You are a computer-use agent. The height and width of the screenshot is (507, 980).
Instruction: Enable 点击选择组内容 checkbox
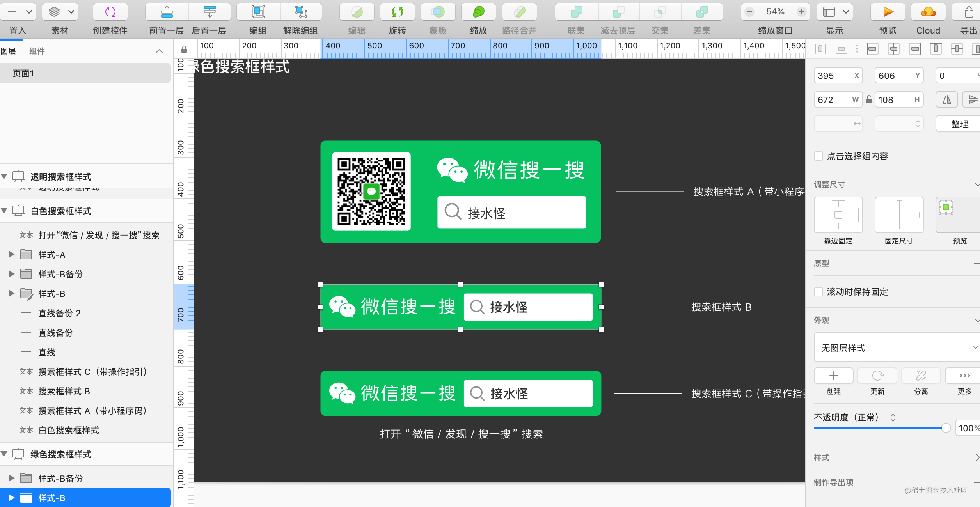(819, 156)
